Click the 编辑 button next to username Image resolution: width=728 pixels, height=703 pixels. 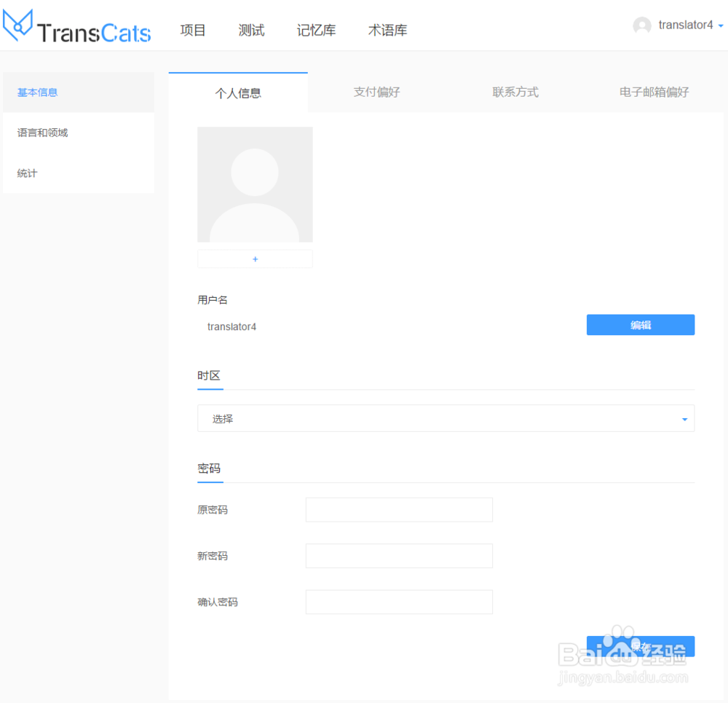pyautogui.click(x=640, y=325)
